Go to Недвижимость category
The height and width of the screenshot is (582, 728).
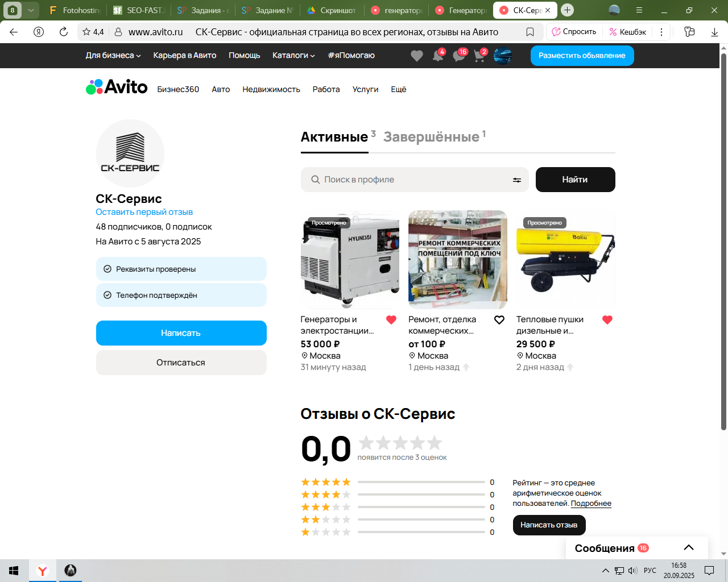271,89
